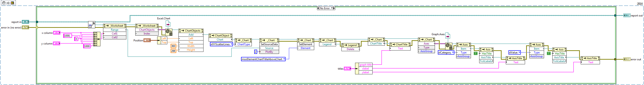644x85 pixels.
Task: Click the 'report out' indicator terminal
Action: click(627, 15)
